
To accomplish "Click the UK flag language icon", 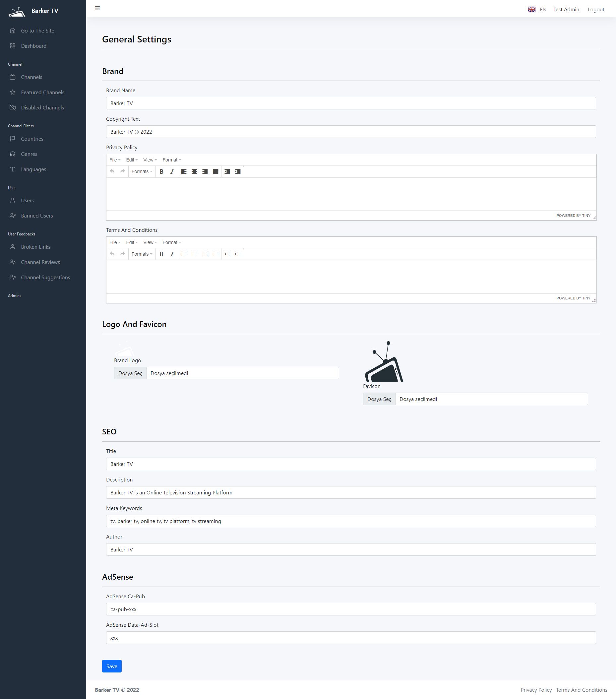I will [x=531, y=10].
